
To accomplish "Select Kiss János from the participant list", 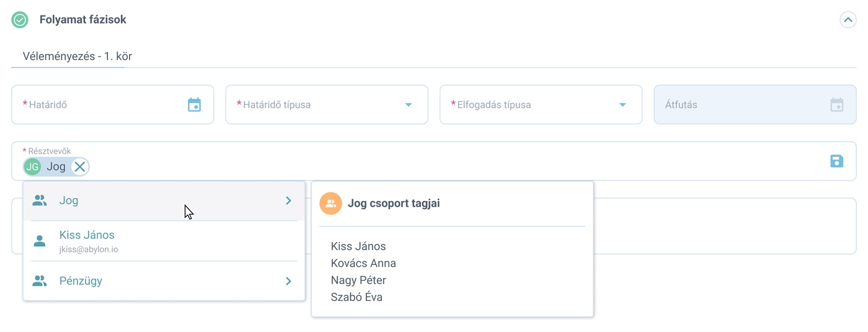I will tap(164, 241).
